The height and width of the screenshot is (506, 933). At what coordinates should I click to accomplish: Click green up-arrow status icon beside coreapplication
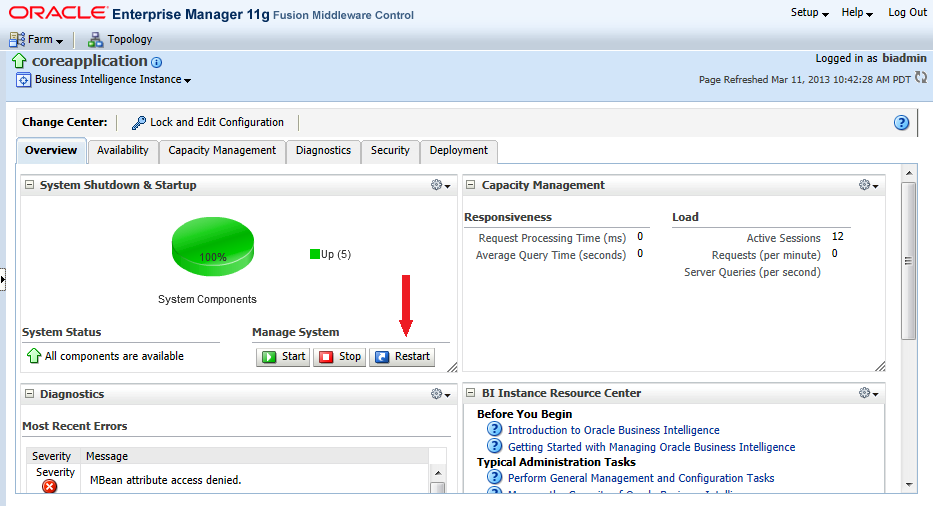[19, 61]
